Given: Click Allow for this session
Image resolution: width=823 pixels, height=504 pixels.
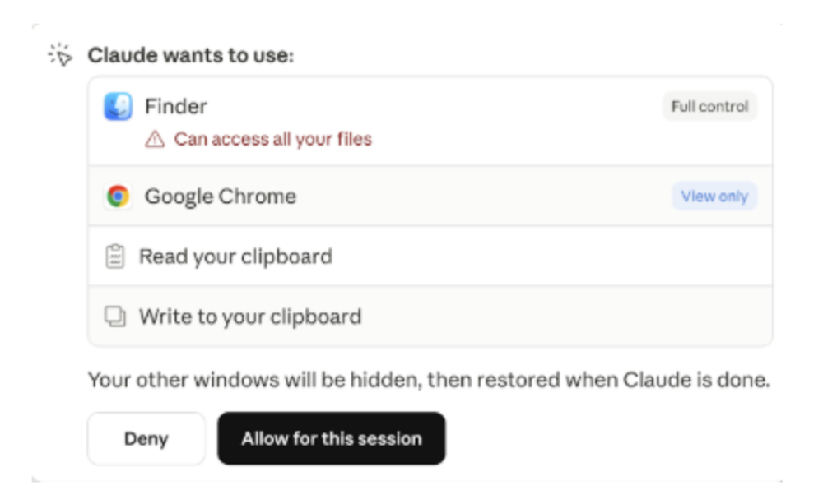Looking at the screenshot, I should [x=331, y=439].
